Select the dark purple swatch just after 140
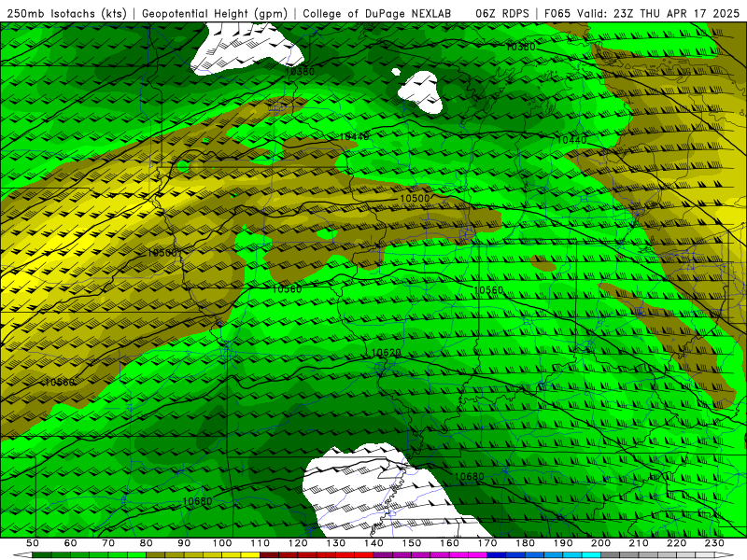The height and width of the screenshot is (560, 747). pyautogui.click(x=383, y=555)
